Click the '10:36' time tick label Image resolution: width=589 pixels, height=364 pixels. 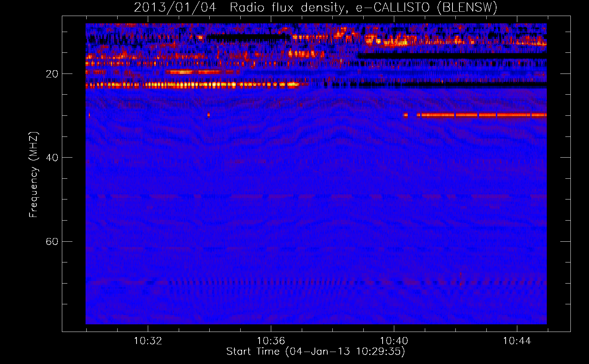click(271, 341)
